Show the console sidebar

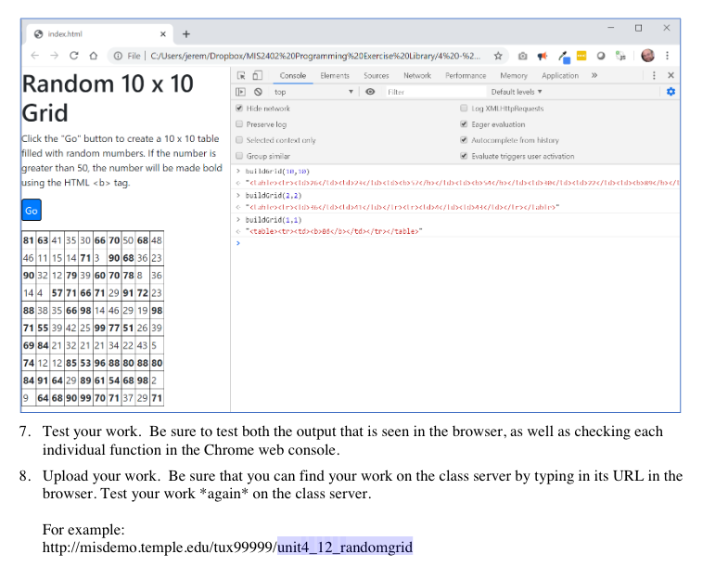click(x=240, y=92)
